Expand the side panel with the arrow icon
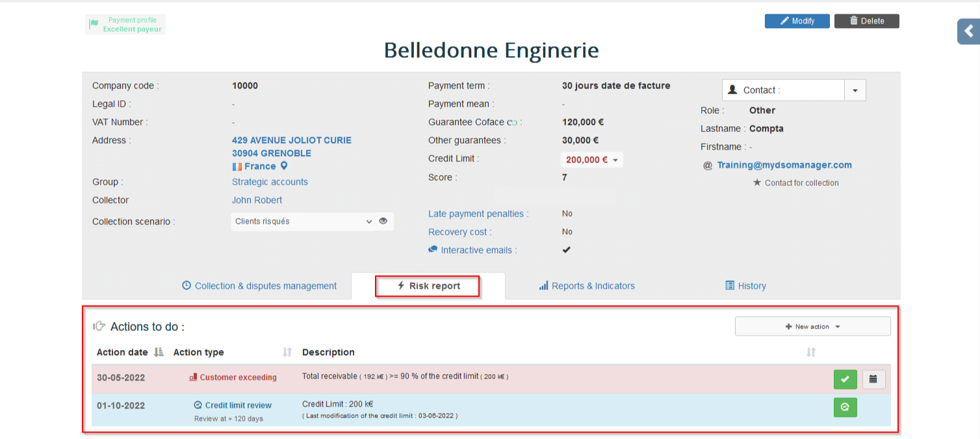The width and height of the screenshot is (980, 439). pos(968,31)
